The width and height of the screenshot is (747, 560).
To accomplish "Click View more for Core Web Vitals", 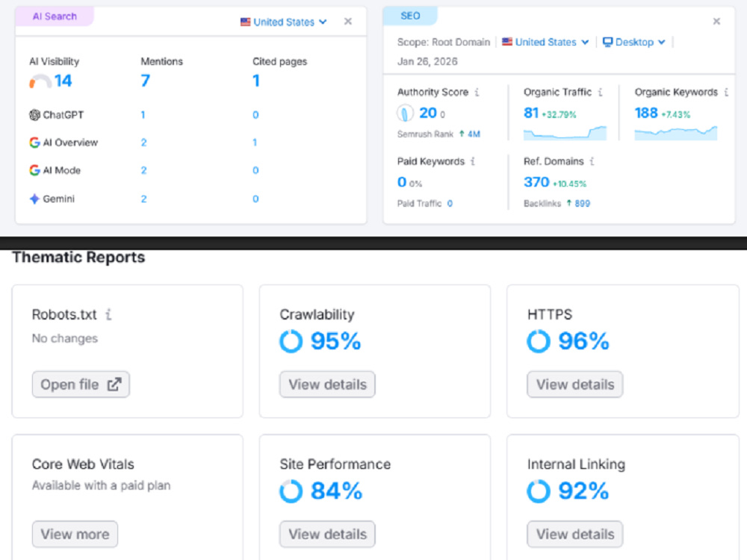I will tap(75, 535).
